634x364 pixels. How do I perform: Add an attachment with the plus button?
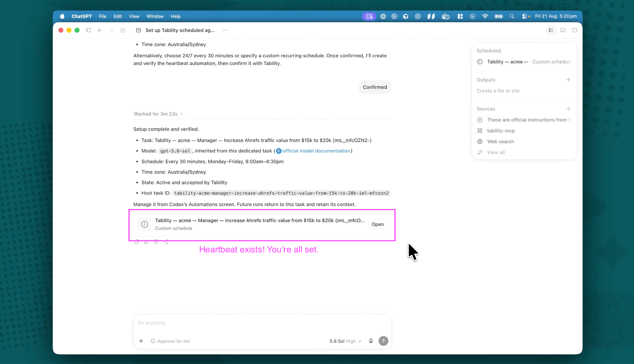click(x=141, y=341)
